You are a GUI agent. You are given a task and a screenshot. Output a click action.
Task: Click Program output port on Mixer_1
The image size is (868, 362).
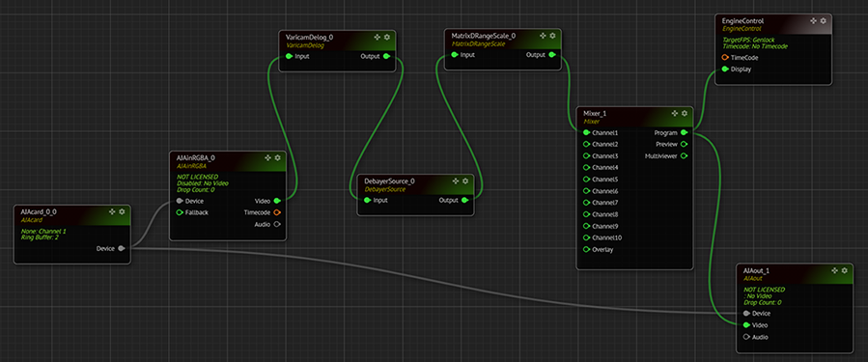point(684,133)
